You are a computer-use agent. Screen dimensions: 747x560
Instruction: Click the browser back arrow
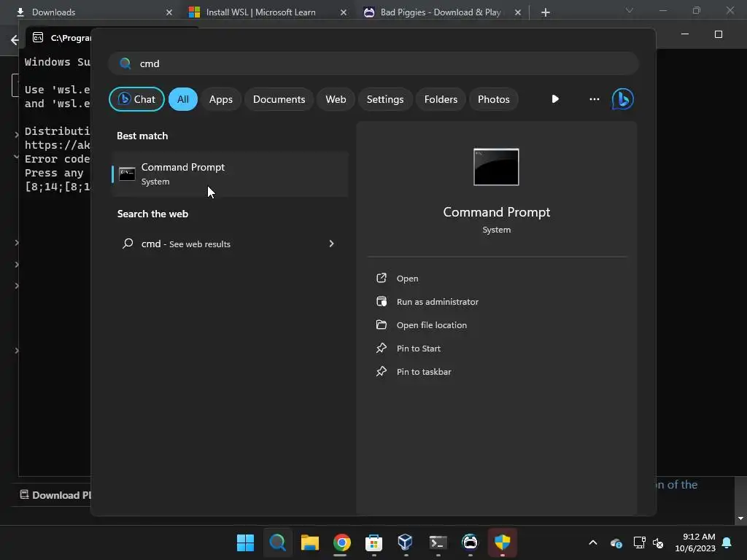point(15,40)
